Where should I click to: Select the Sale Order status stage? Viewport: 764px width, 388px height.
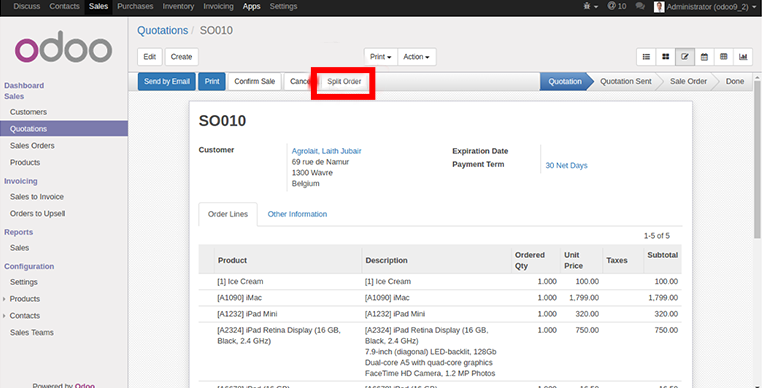(x=688, y=81)
